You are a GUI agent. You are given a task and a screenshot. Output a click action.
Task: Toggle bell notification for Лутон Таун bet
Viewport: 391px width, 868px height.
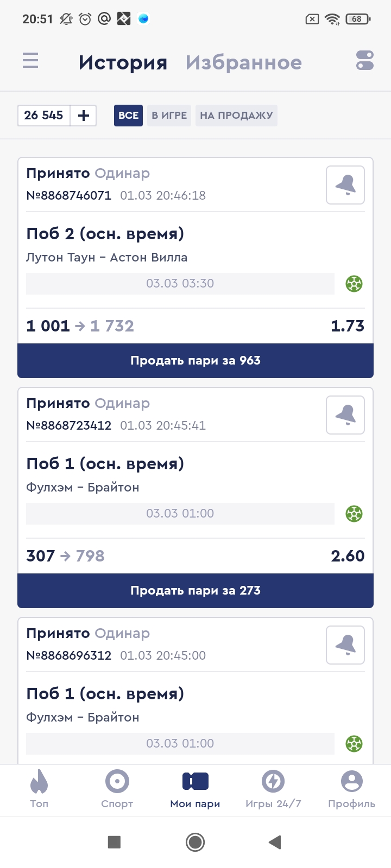pos(345,185)
